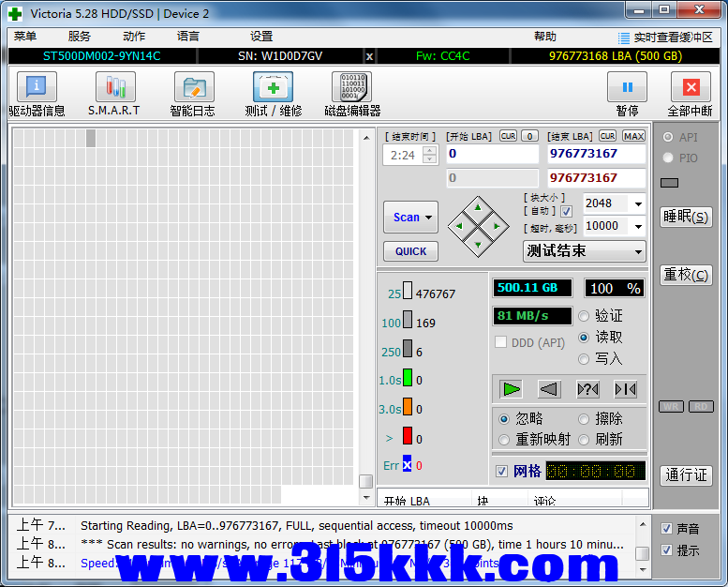Click MAX button for end LBA
This screenshot has height=587, width=728.
[633, 136]
